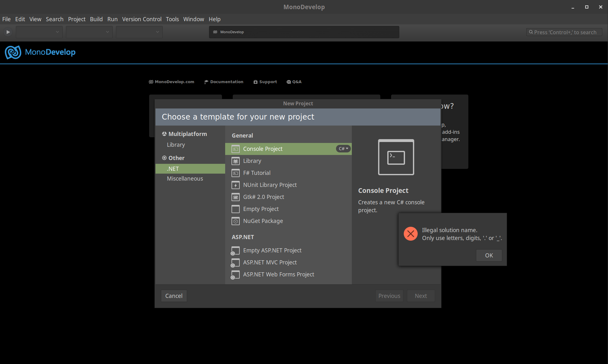Click the F# Tutorial template icon
This screenshot has height=364, width=608.
pos(235,173)
